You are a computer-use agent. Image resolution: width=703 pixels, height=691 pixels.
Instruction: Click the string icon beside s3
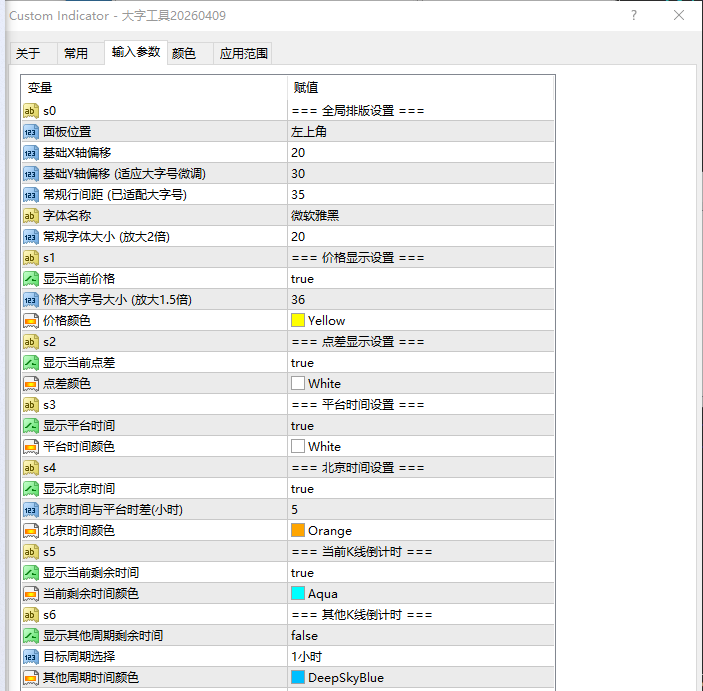30,405
